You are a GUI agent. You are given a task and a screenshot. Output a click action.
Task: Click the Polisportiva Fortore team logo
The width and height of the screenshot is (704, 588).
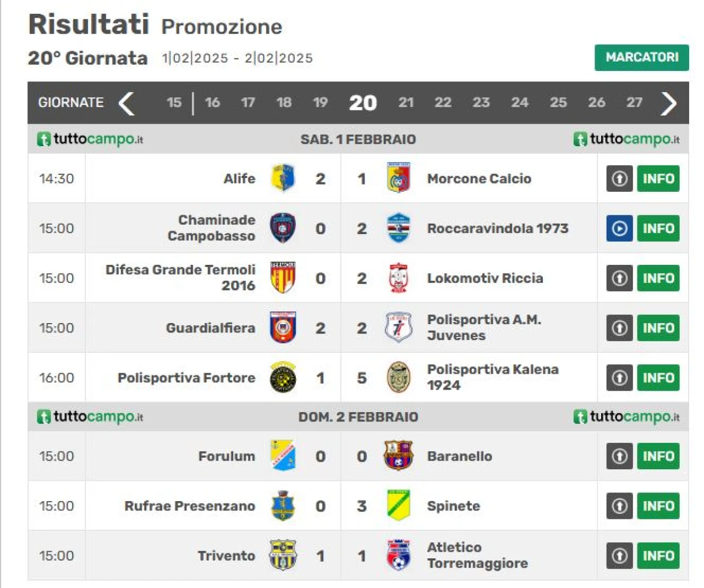[x=283, y=378]
